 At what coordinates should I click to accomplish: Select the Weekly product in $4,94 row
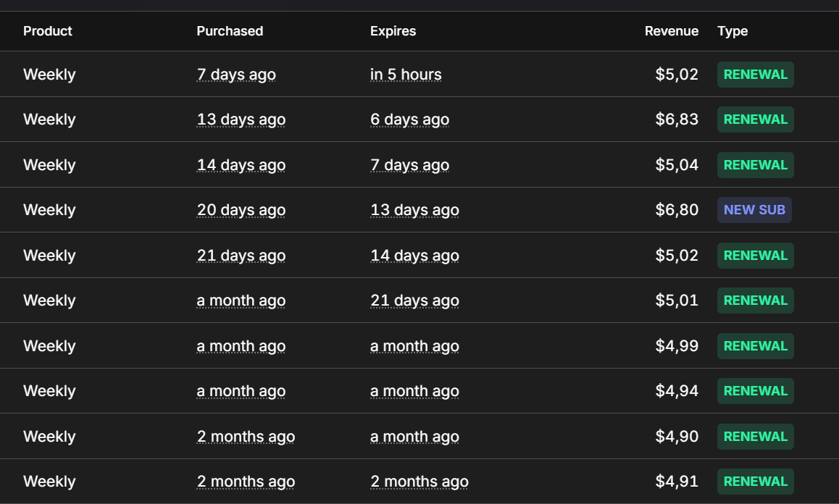pos(49,391)
